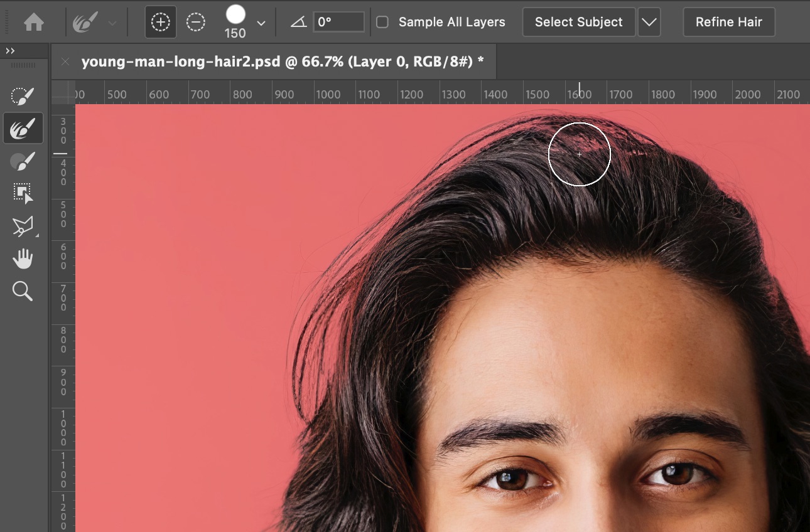Enable the Sample All Layers checkbox
Viewport: 810px width, 532px height.
coord(382,22)
